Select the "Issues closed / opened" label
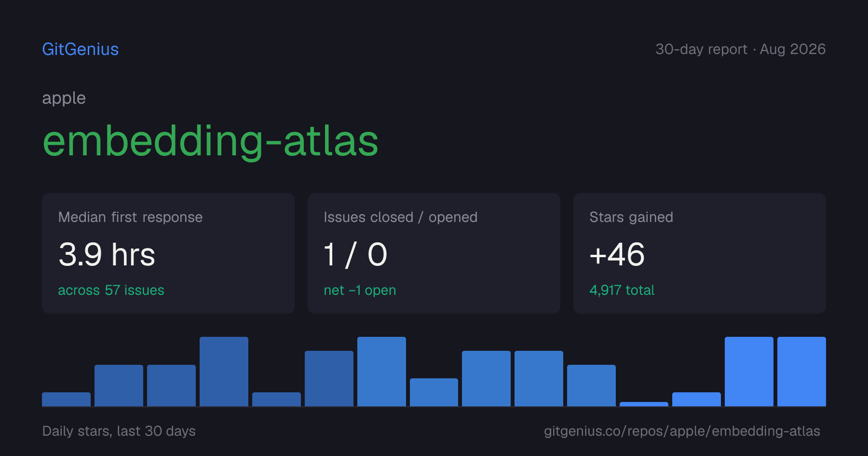The width and height of the screenshot is (868, 456). pos(400,217)
